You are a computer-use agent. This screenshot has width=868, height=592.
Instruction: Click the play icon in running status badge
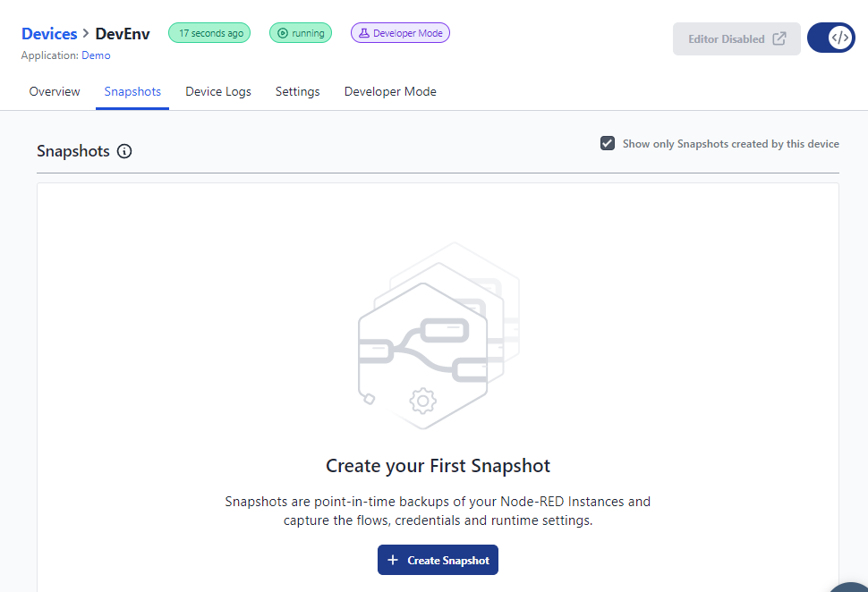point(282,33)
